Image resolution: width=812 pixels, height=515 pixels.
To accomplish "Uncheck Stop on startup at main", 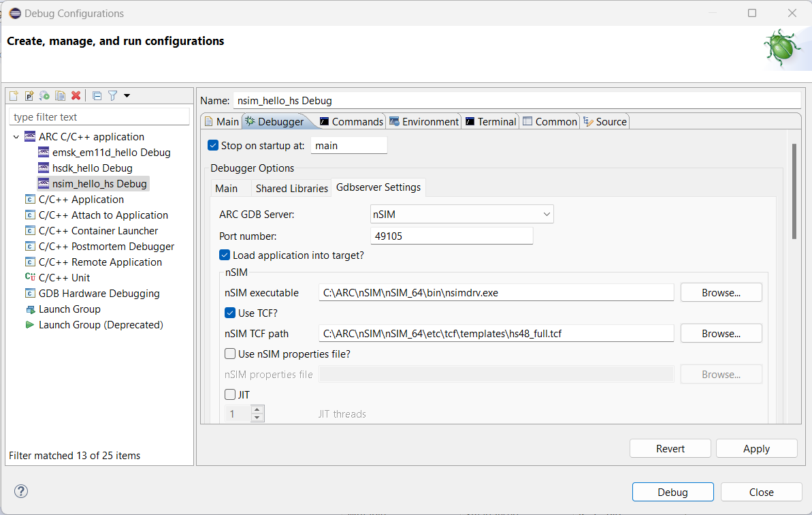I will [213, 144].
